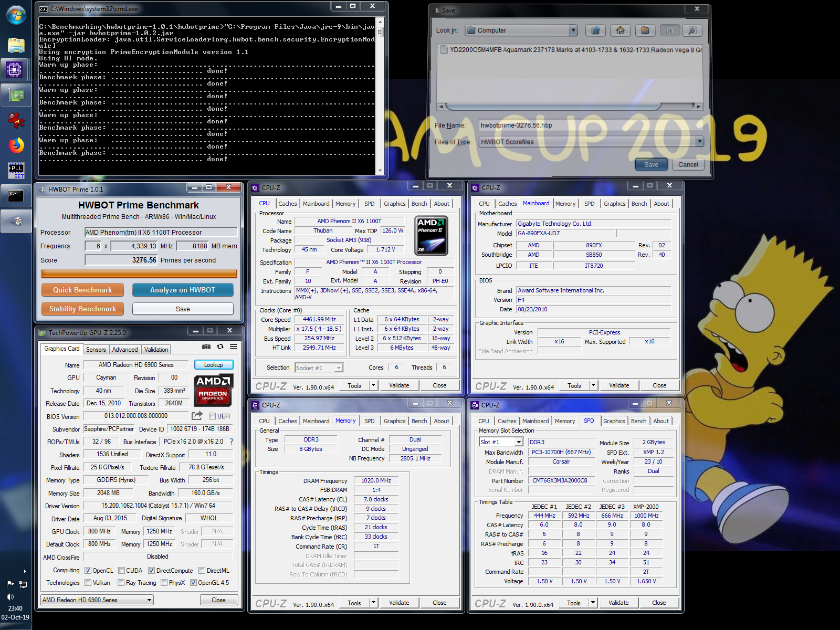
Task: Open network status tray icon
Action: click(x=23, y=584)
